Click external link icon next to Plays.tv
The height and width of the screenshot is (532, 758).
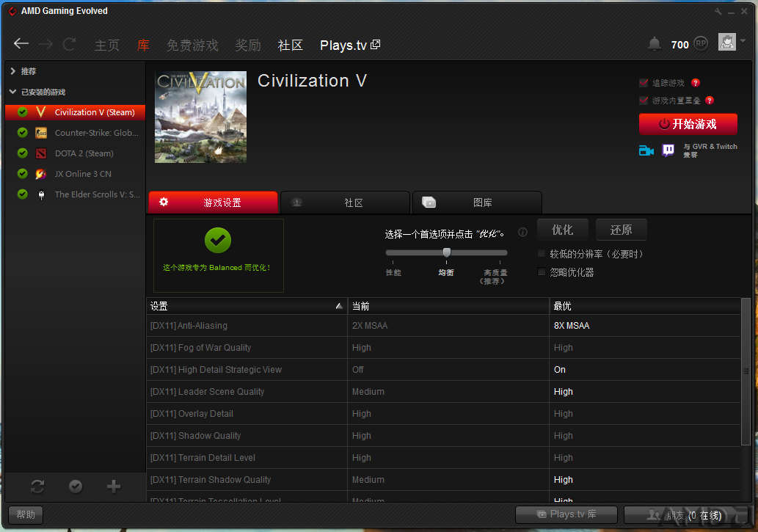pyautogui.click(x=375, y=45)
